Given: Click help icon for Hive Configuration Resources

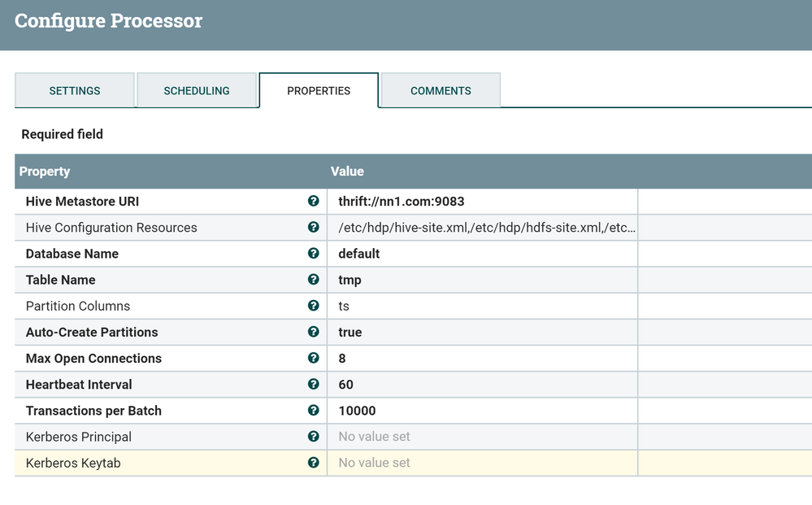Looking at the screenshot, I should pyautogui.click(x=314, y=227).
